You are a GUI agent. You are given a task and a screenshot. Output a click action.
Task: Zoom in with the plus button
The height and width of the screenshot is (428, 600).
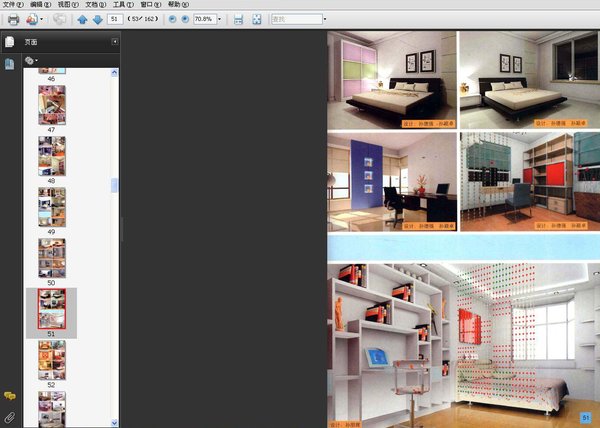[185, 19]
